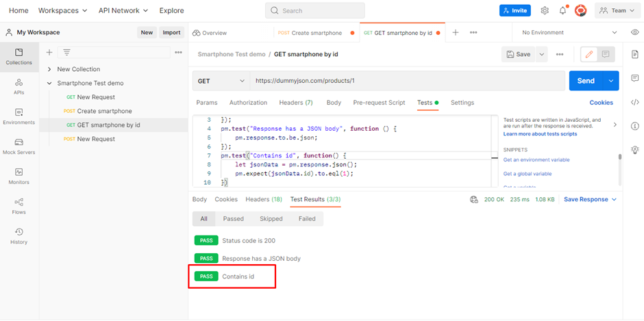Open the response Body tab

coord(199,199)
